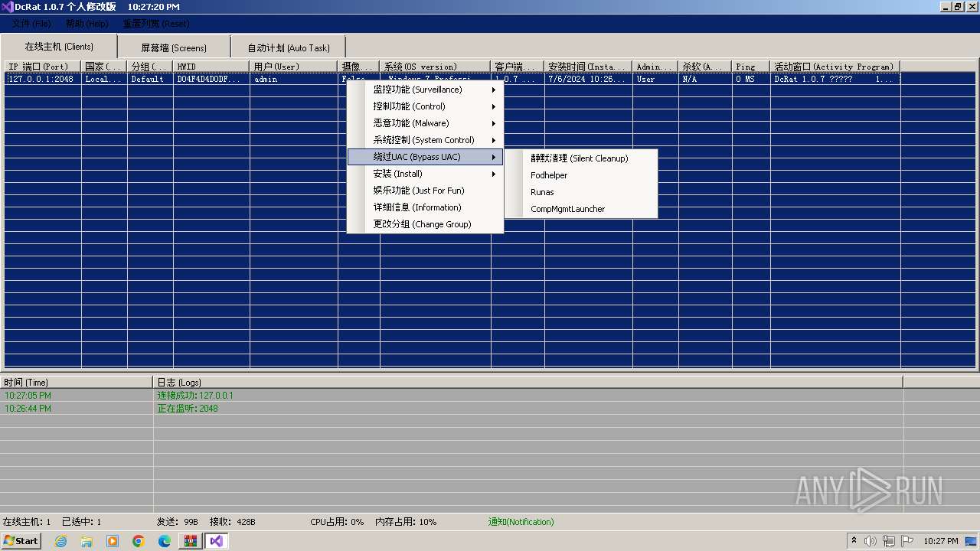Select client row 127.0.0.1:2048
This screenshot has height=551, width=980.
coord(41,79)
